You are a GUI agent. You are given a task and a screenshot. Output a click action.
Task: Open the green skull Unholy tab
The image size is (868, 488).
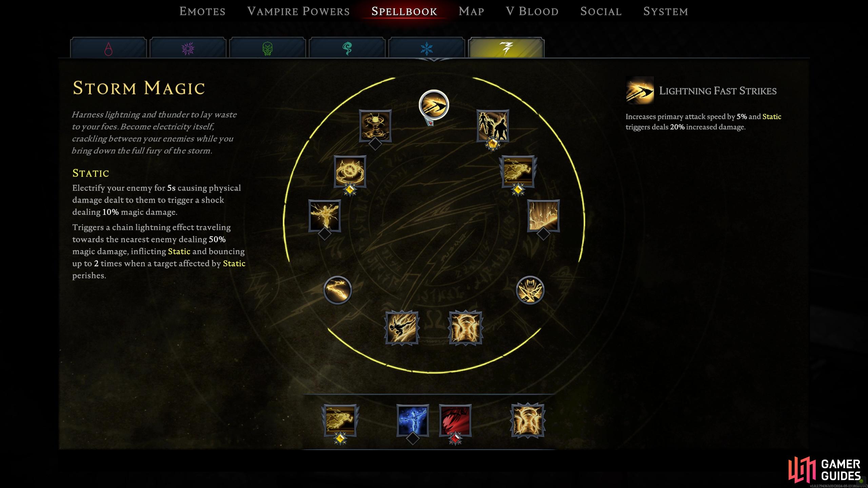click(268, 48)
